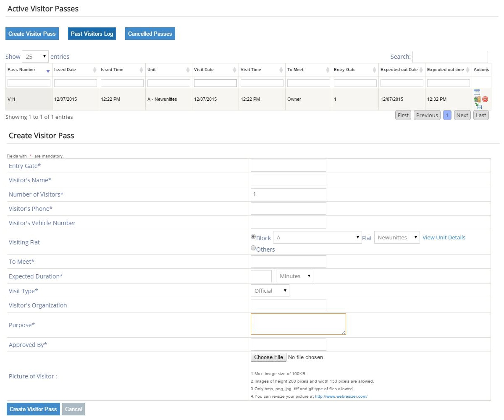This screenshot has width=504, height=420.
Task: Follow the View Unit Details link
Action: tap(444, 237)
